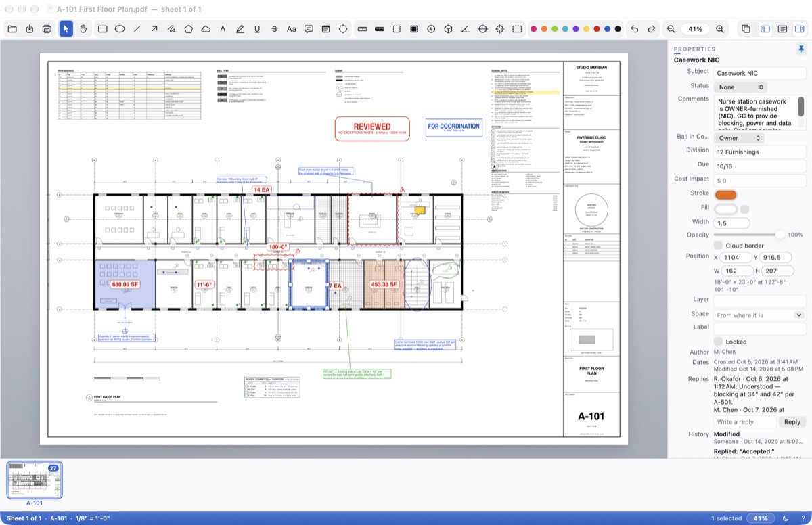Tick the small checkbox beside Fill swatch
The height and width of the screenshot is (525, 812).
click(x=744, y=209)
